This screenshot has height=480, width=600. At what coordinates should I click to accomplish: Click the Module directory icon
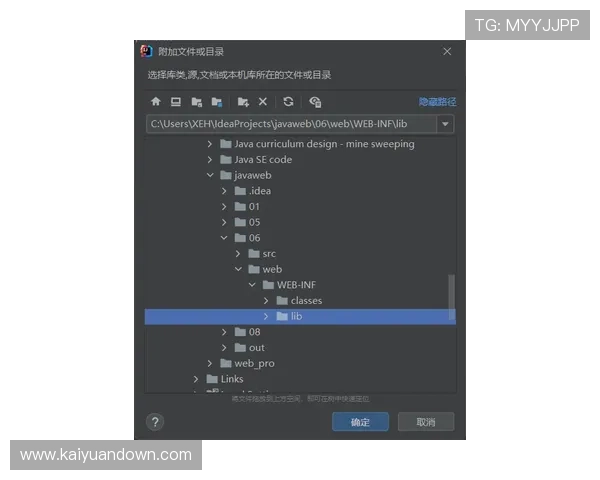click(216, 102)
